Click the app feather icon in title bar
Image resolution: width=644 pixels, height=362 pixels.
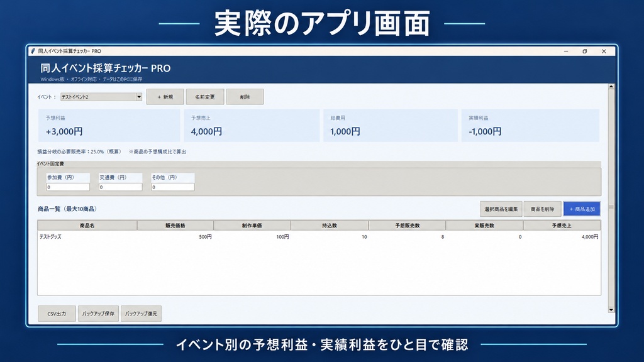[x=33, y=51]
